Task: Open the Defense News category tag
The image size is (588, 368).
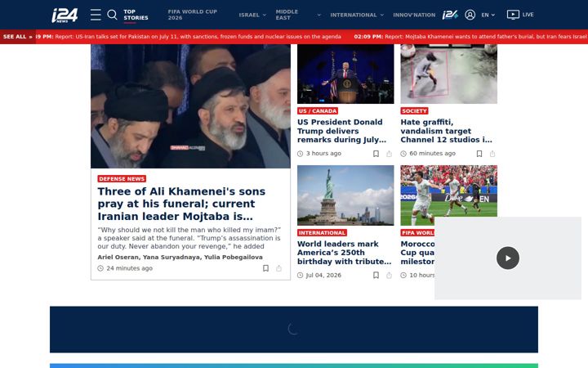Action: coord(122,179)
